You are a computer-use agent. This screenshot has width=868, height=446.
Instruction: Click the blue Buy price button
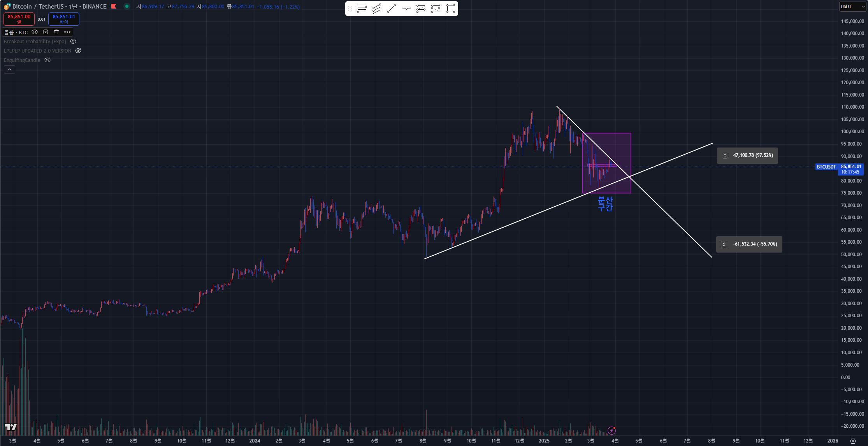pos(64,19)
